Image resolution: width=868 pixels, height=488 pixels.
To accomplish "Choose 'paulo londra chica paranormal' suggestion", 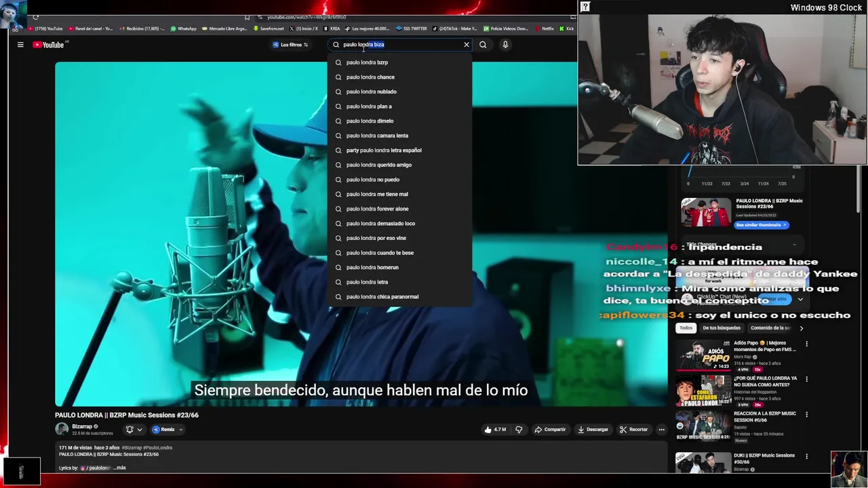I will [400, 297].
